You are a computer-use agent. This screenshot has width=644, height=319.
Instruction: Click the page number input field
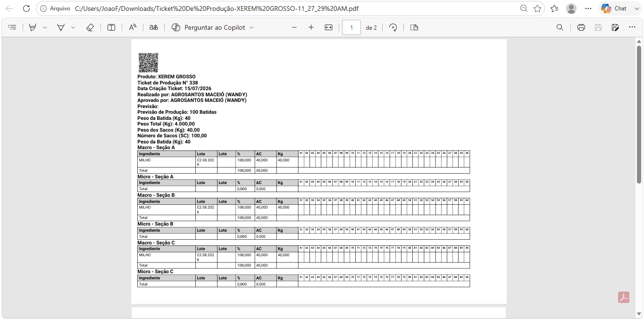click(351, 27)
